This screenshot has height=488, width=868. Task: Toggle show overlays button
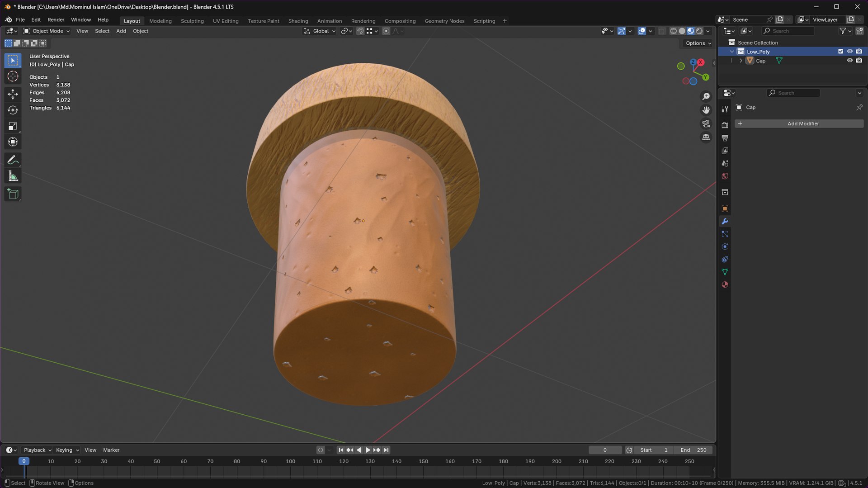642,31
